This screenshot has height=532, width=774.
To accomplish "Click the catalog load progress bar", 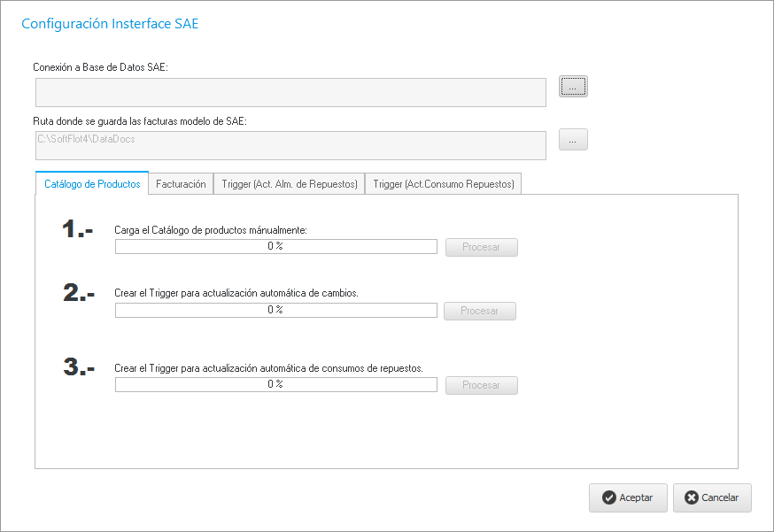I will 276,247.
